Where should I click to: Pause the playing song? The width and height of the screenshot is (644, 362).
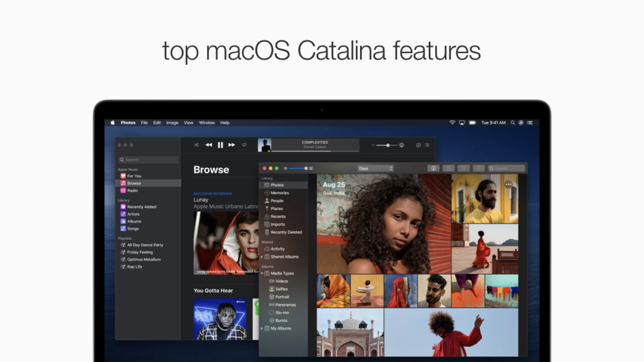[221, 145]
